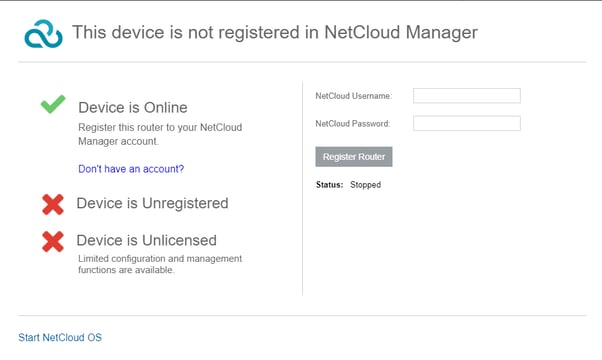602x360 pixels.
Task: Click the NetCloud logo icon
Action: pos(43,34)
